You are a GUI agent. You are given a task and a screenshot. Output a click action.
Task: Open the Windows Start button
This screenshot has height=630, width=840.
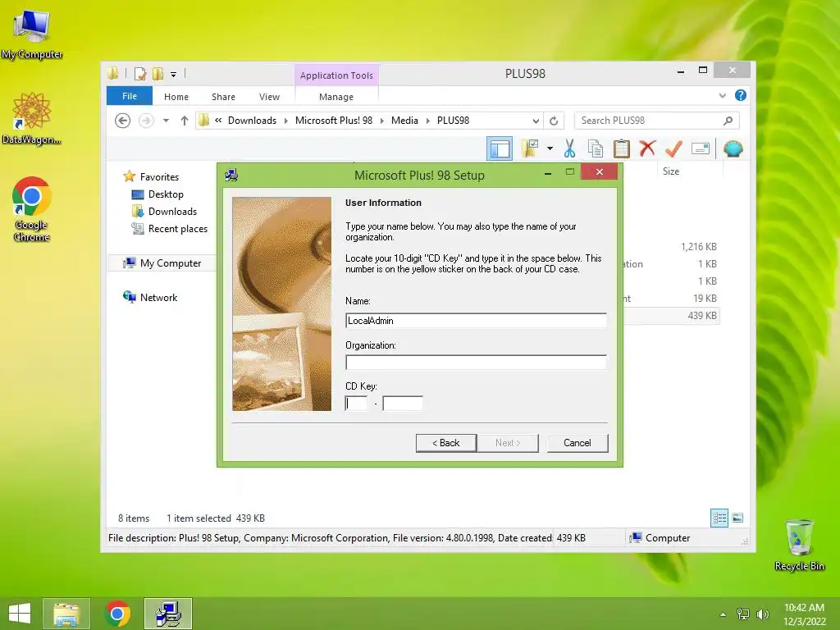coord(20,614)
